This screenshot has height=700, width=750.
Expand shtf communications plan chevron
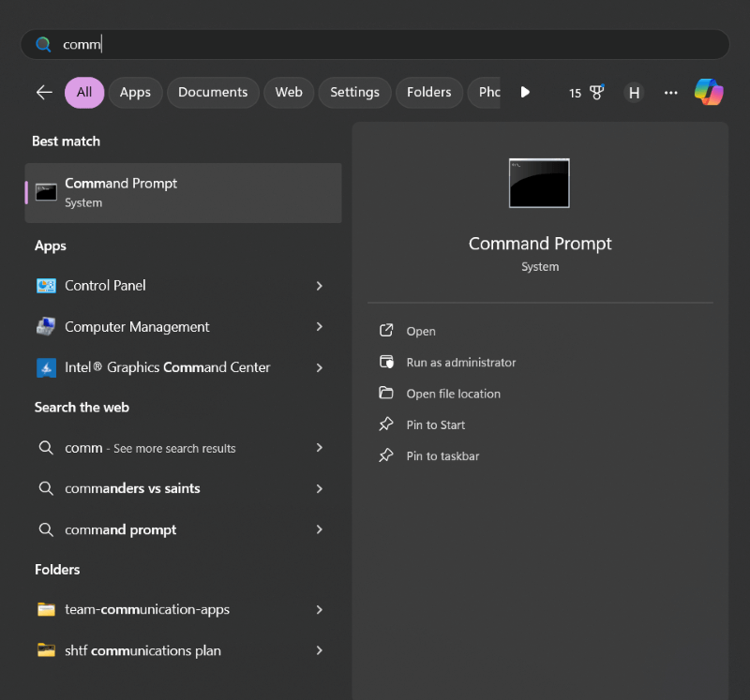(320, 650)
